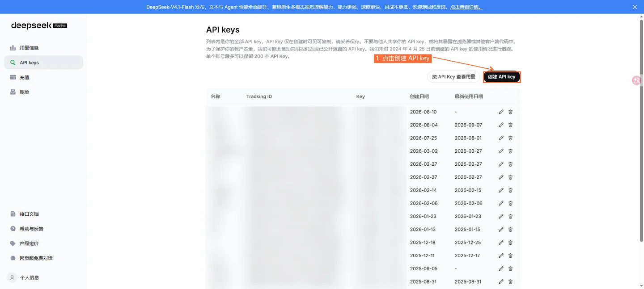Delete the key created on 2026-02-14
The height and width of the screenshot is (289, 644).
510,190
